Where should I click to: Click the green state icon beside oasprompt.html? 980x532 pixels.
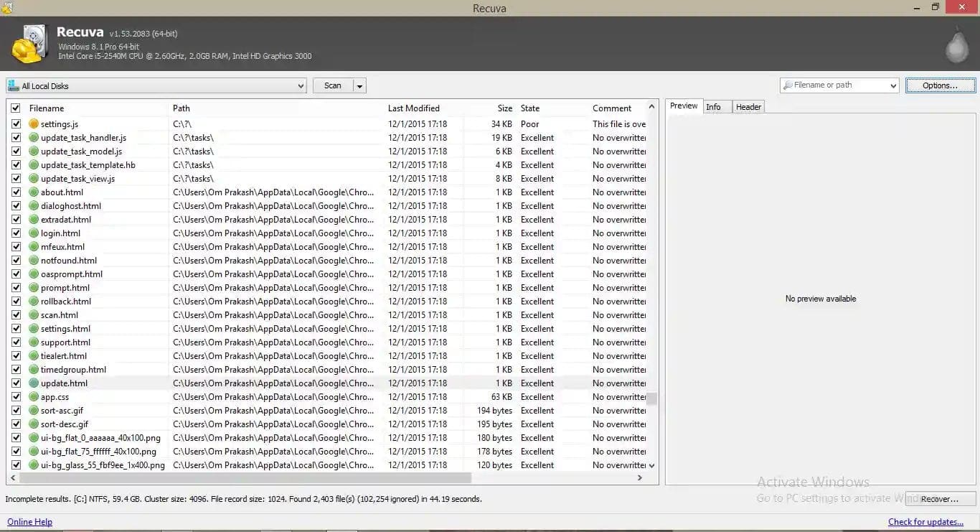tap(34, 274)
